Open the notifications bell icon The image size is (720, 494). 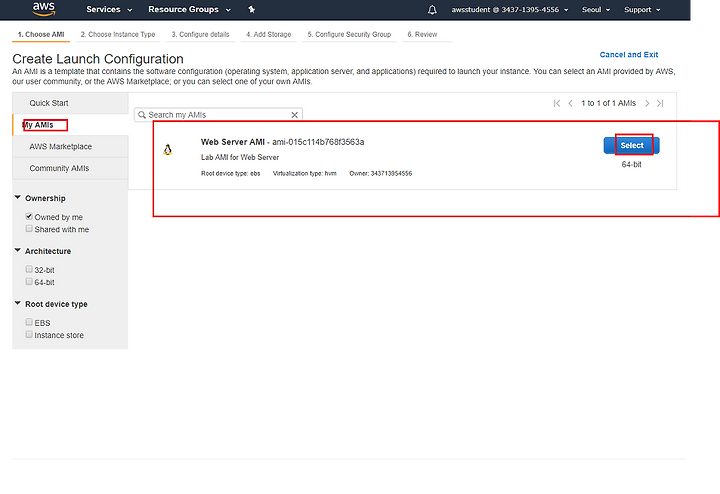pyautogui.click(x=432, y=10)
